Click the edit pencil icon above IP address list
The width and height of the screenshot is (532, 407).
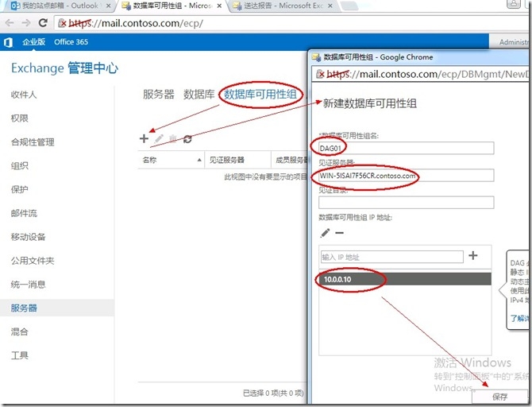pyautogui.click(x=325, y=233)
